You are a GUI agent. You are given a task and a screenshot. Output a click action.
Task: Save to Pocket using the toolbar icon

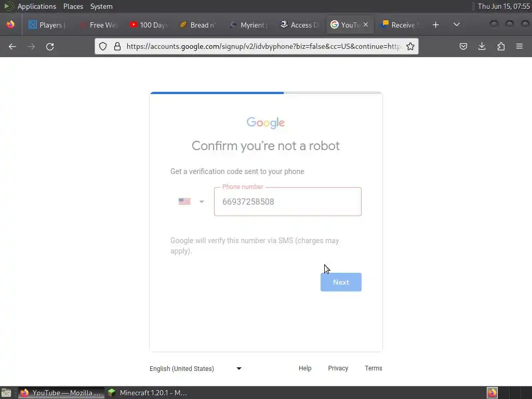coord(463,46)
